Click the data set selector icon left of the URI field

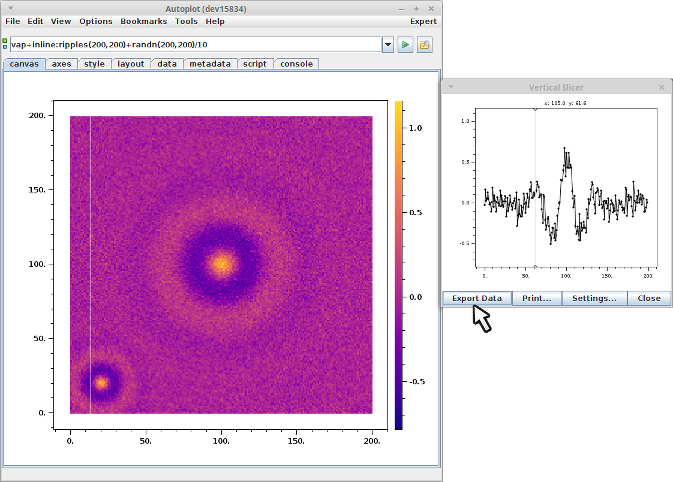[x=5, y=44]
